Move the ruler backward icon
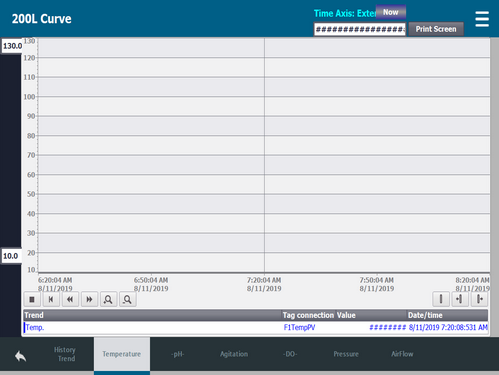The width and height of the screenshot is (499, 375). coord(460,299)
